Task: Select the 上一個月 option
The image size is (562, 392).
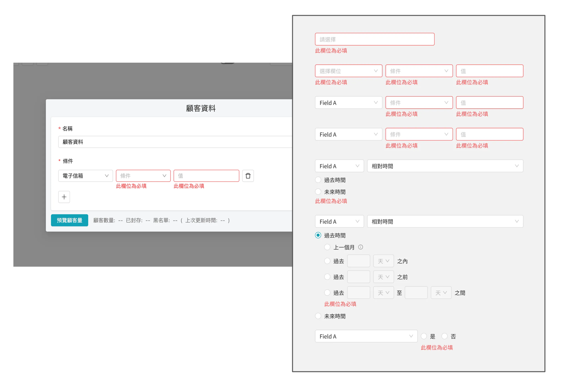Action: click(327, 247)
